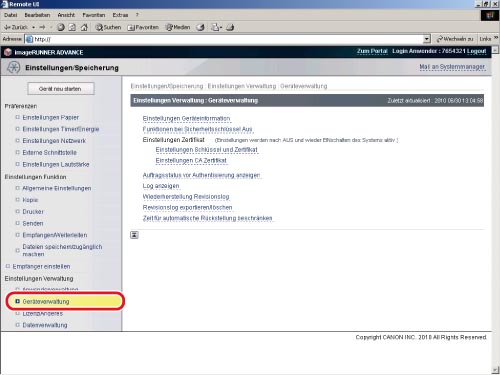Click the Print toolbar icon

(230, 27)
